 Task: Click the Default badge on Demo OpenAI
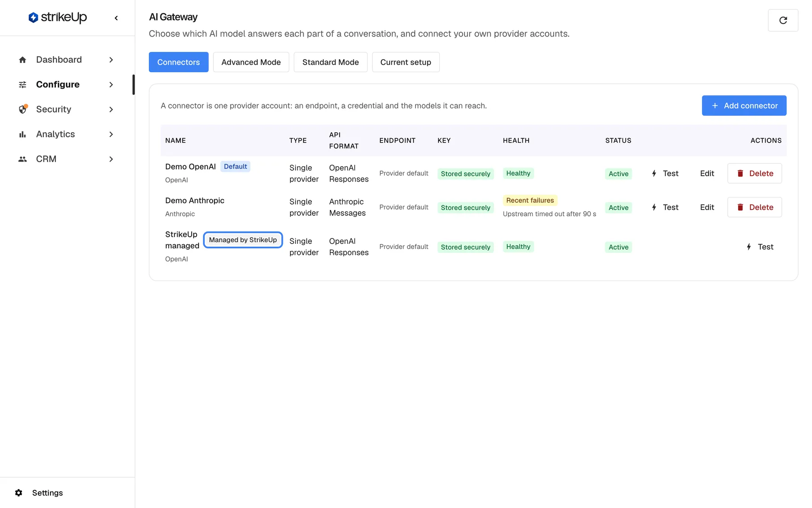click(x=235, y=166)
